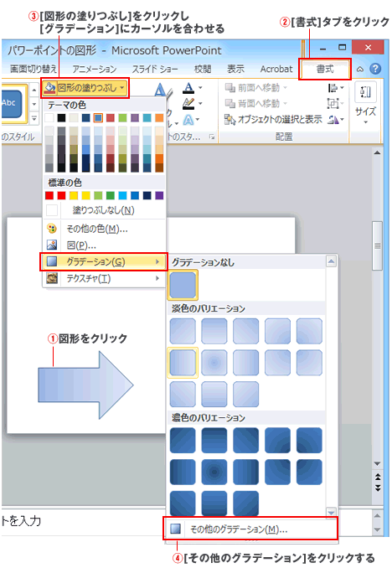Select the radial center light gradient
The width and height of the screenshot is (392, 568).
pyautogui.click(x=214, y=363)
